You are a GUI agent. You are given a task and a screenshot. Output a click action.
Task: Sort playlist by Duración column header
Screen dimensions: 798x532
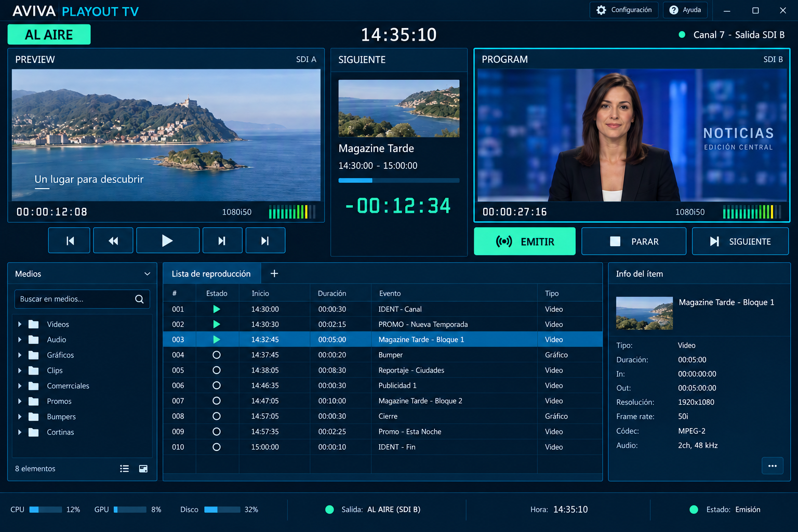[332, 294]
